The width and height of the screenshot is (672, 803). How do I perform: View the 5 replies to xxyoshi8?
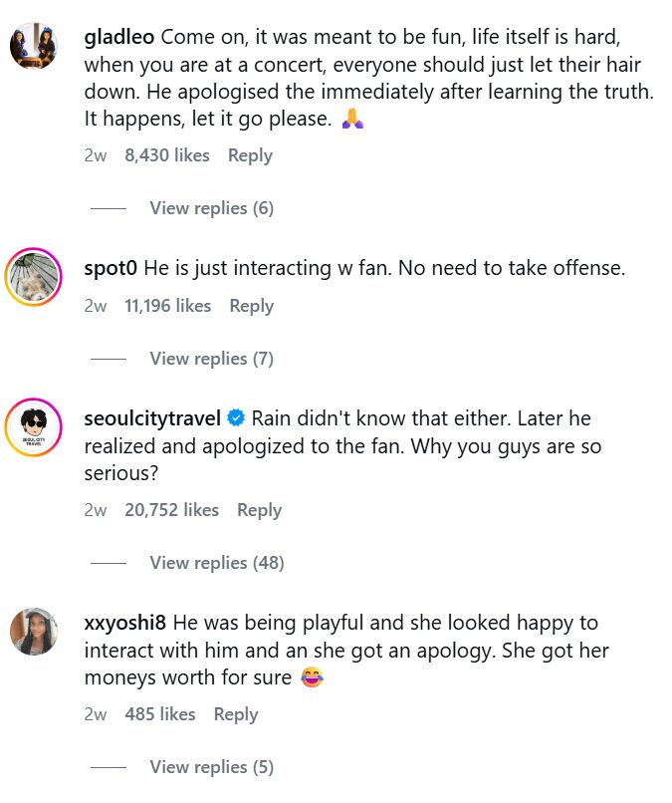click(x=211, y=767)
